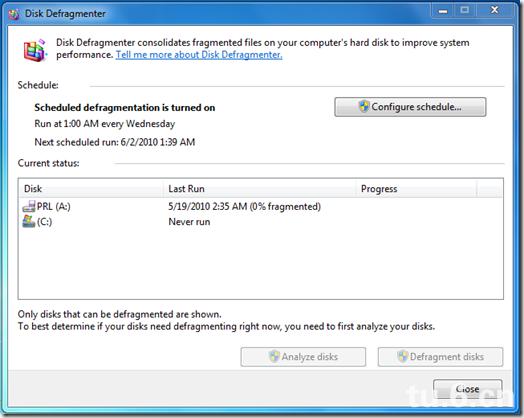Click the shield icon on Configure schedule
Image resolution: width=524 pixels, height=418 pixels.
[x=364, y=107]
